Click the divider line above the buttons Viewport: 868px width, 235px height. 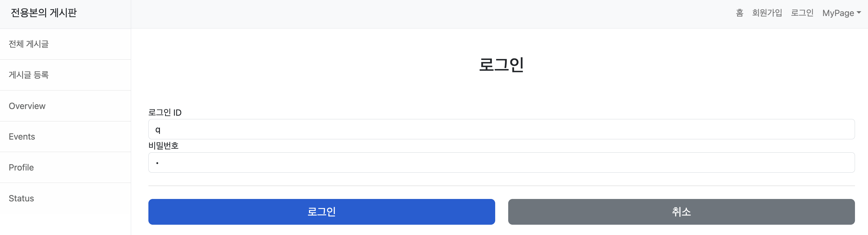(x=502, y=186)
